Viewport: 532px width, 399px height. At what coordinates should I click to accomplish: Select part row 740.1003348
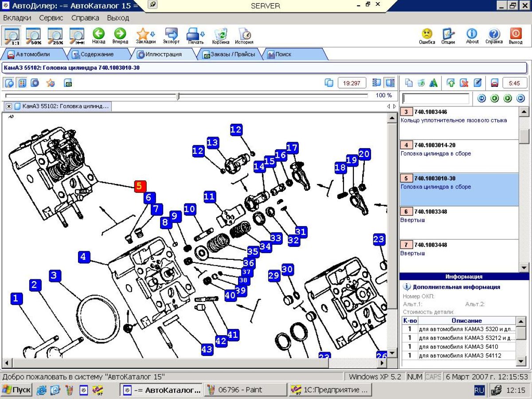[x=459, y=223]
